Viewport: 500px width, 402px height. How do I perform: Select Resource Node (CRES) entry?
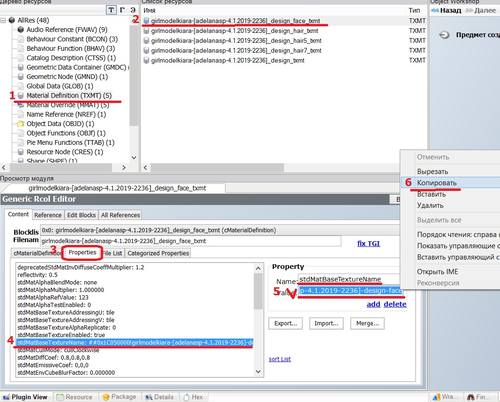pyautogui.click(x=65, y=152)
